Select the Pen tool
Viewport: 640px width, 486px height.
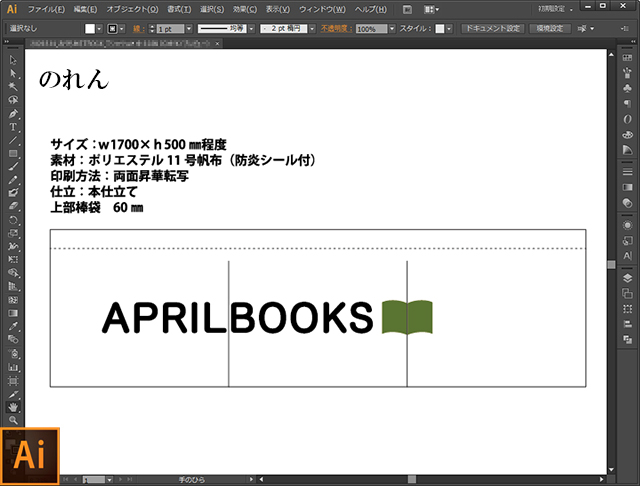pyautogui.click(x=13, y=113)
